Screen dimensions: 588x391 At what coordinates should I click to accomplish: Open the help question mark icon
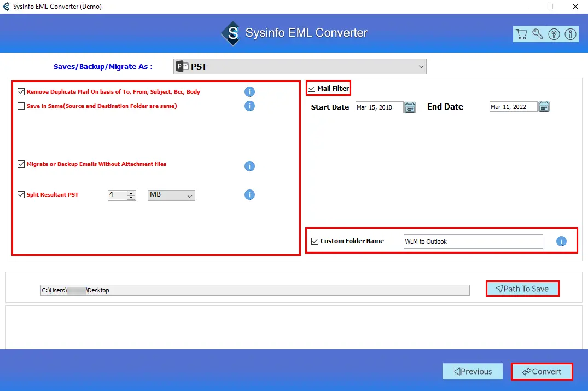pyautogui.click(x=554, y=34)
